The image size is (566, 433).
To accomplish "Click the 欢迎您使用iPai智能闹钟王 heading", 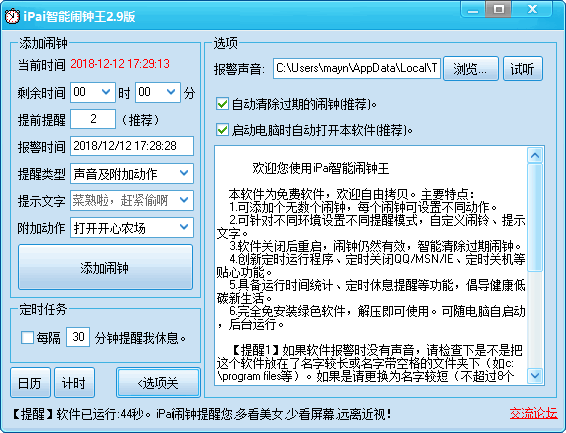I will [321, 169].
